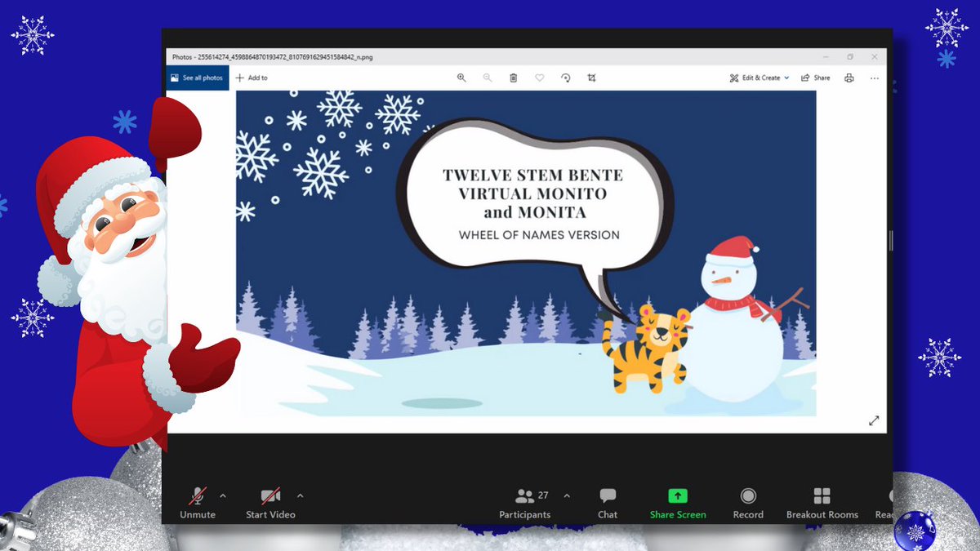980x551 pixels.
Task: Rotate the photo
Action: click(x=566, y=78)
